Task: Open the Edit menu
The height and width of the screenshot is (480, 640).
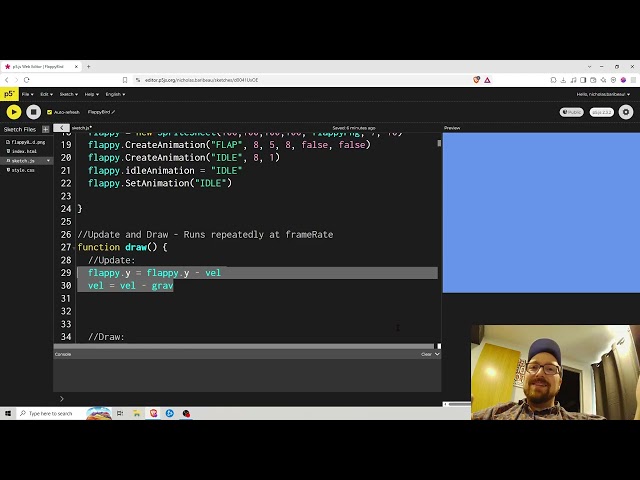Action: tap(46, 94)
